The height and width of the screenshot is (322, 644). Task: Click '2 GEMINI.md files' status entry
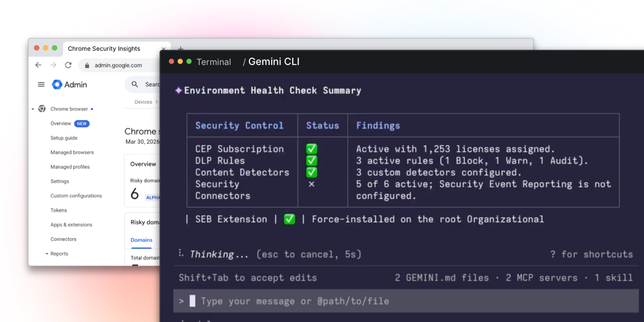point(442,278)
